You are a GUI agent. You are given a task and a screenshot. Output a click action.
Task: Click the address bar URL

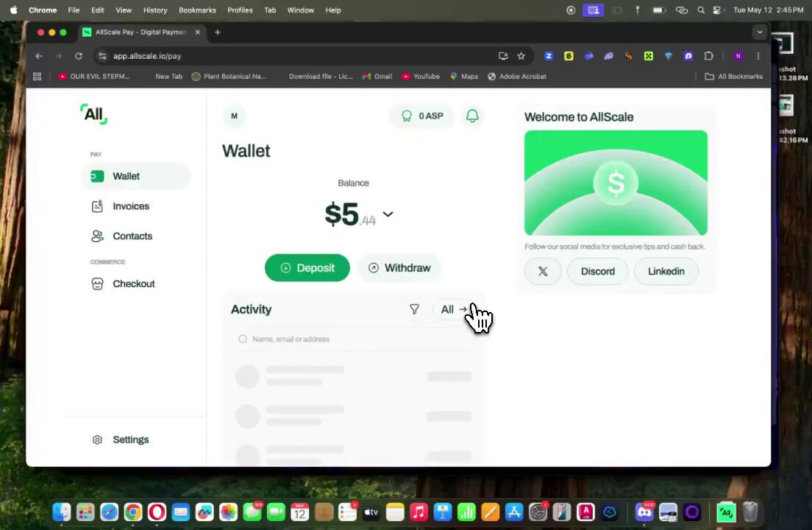[147, 56]
